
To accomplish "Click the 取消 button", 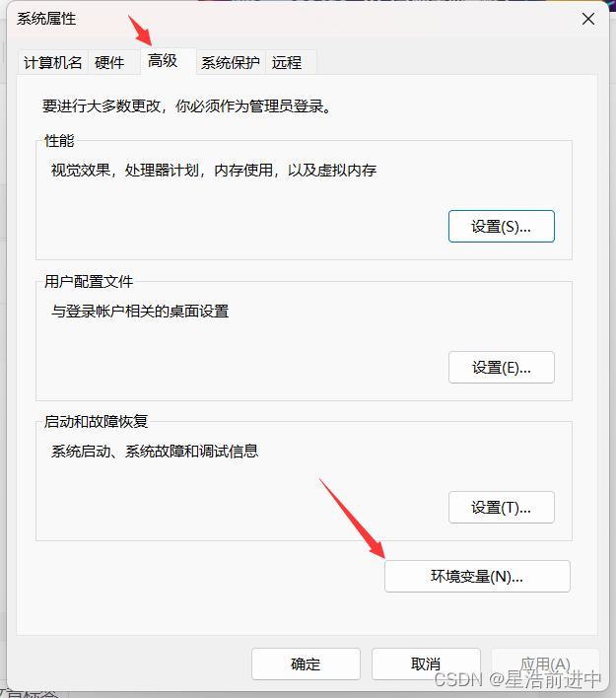I will (426, 664).
